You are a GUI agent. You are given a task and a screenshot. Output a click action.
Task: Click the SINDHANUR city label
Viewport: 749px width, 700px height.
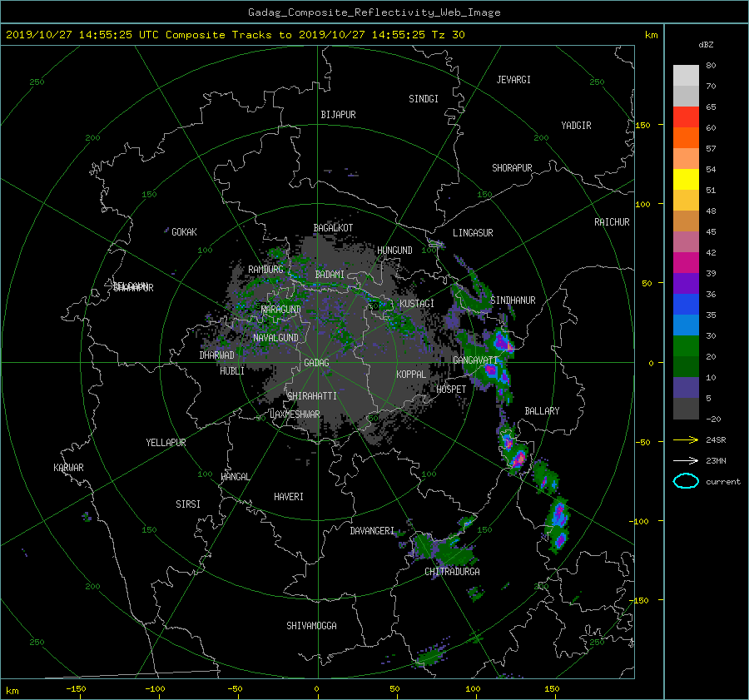[x=513, y=300]
